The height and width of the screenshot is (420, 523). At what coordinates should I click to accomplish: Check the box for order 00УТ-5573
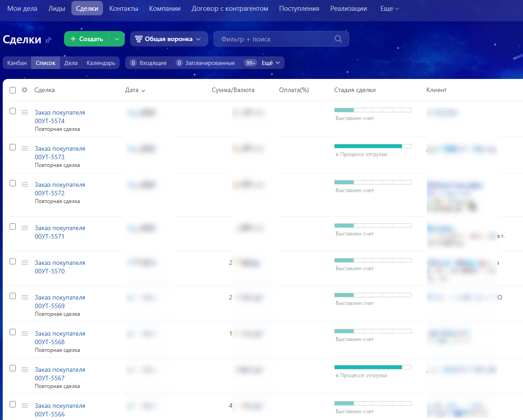[13, 147]
